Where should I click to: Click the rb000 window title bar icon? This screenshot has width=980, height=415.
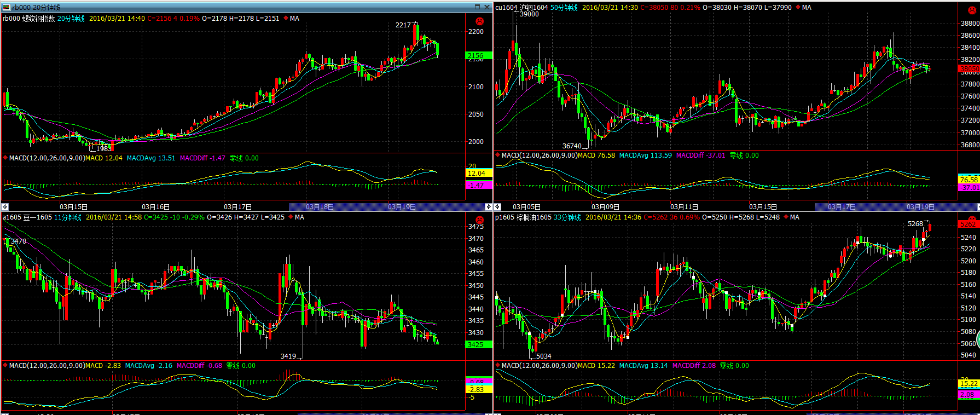pyautogui.click(x=6, y=7)
